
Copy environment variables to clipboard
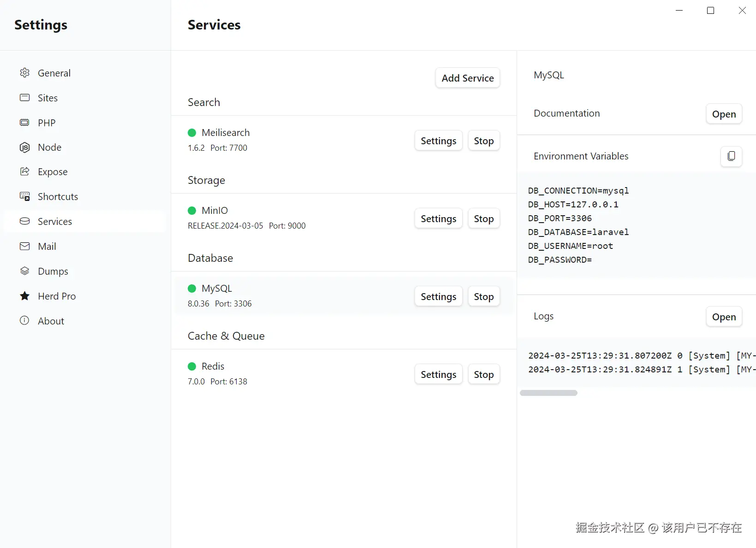coord(731,156)
